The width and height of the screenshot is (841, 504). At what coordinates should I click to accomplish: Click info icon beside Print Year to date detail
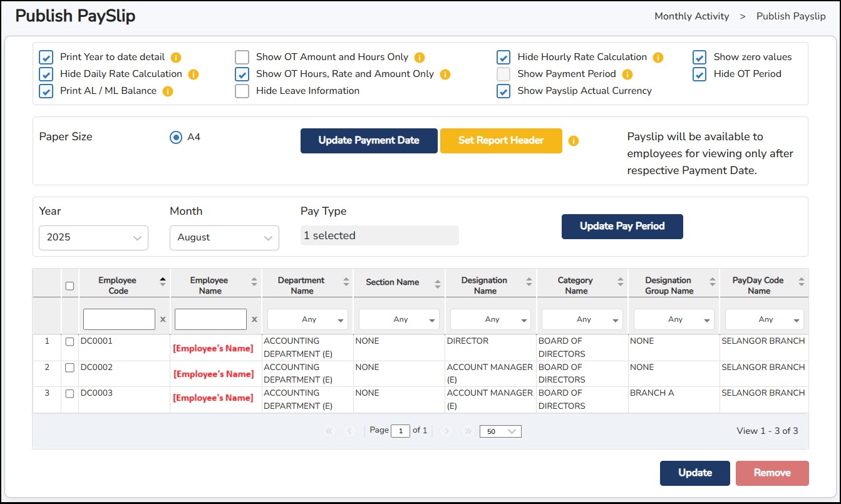(x=176, y=58)
